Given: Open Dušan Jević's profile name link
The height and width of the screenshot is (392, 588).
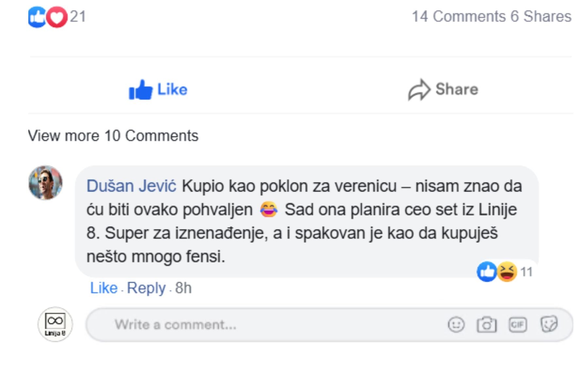Looking at the screenshot, I should pyautogui.click(x=131, y=186).
